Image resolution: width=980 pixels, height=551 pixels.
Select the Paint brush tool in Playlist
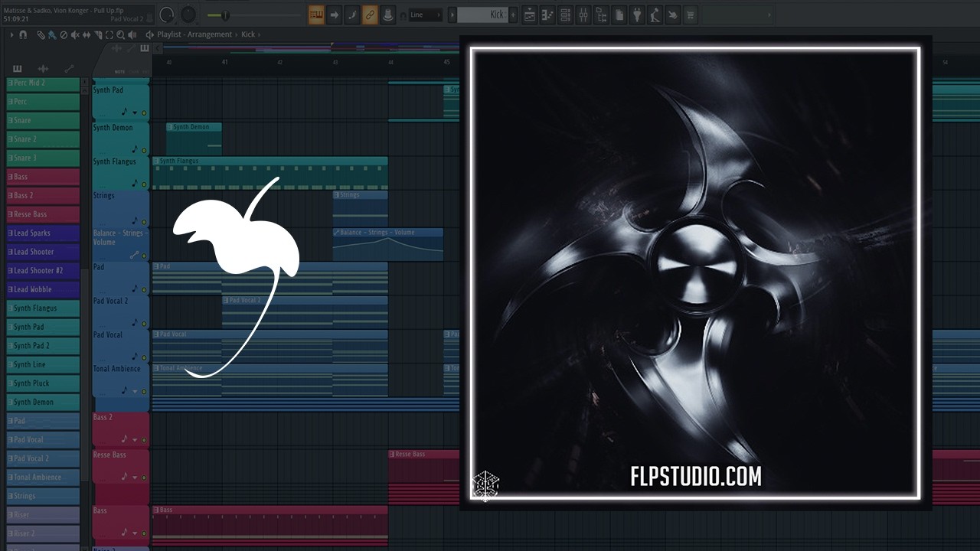coord(52,34)
